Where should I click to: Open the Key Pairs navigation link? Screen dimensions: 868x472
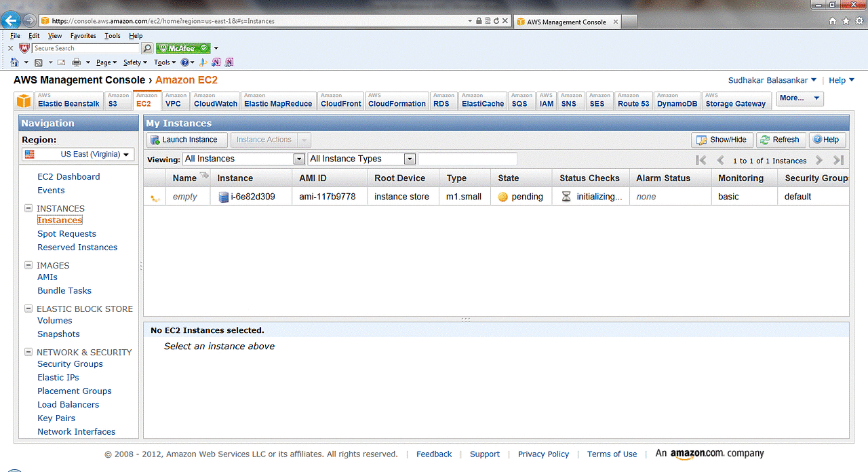56,418
